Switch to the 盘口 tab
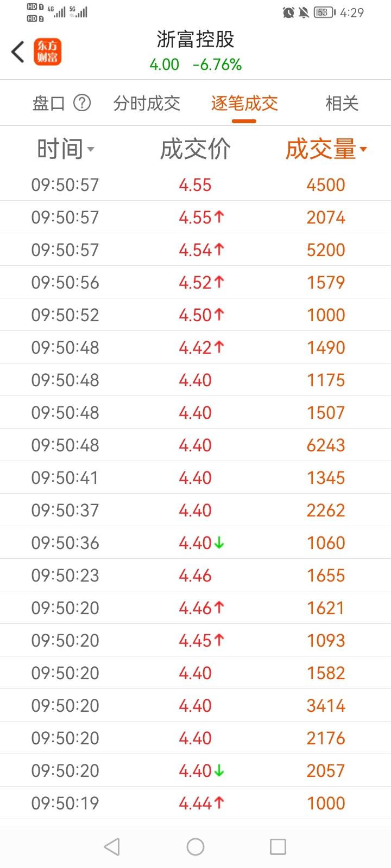 (x=49, y=103)
